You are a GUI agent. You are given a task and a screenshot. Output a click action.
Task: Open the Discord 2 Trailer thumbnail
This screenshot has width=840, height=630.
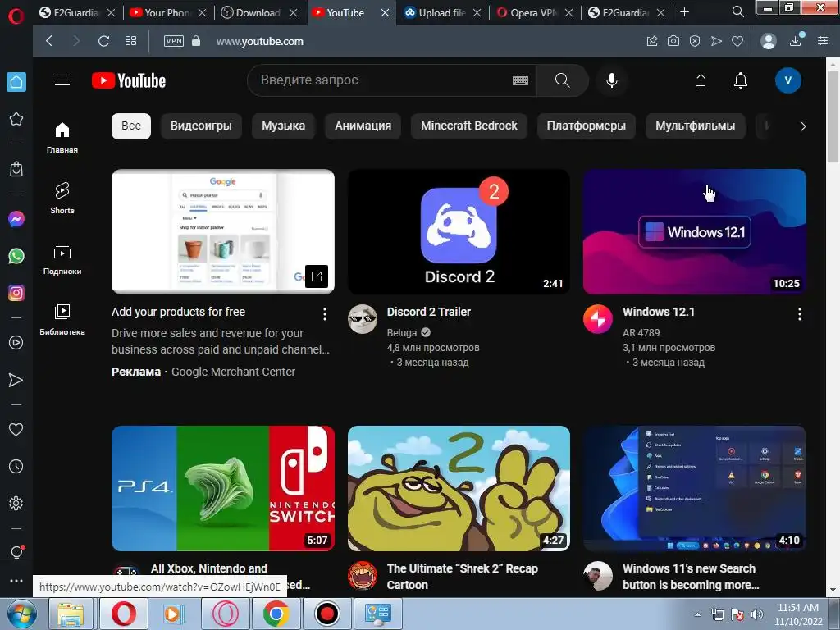[459, 231]
